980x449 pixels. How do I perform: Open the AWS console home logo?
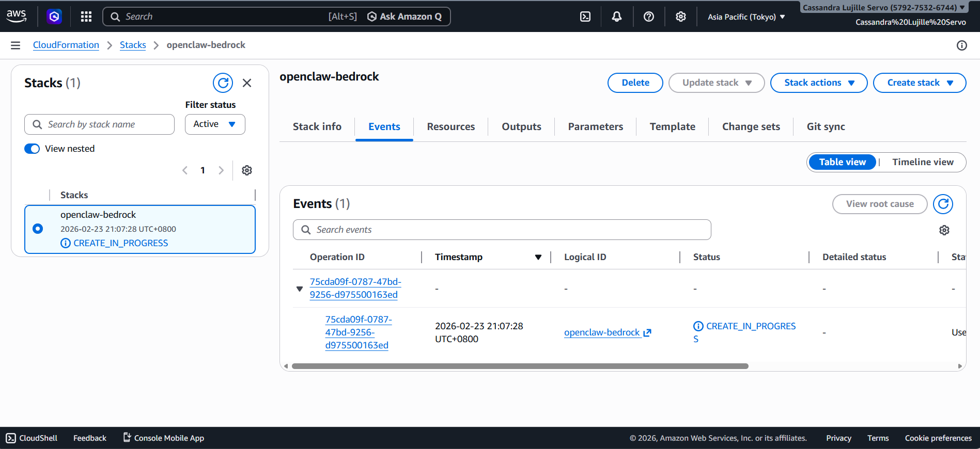click(x=17, y=17)
